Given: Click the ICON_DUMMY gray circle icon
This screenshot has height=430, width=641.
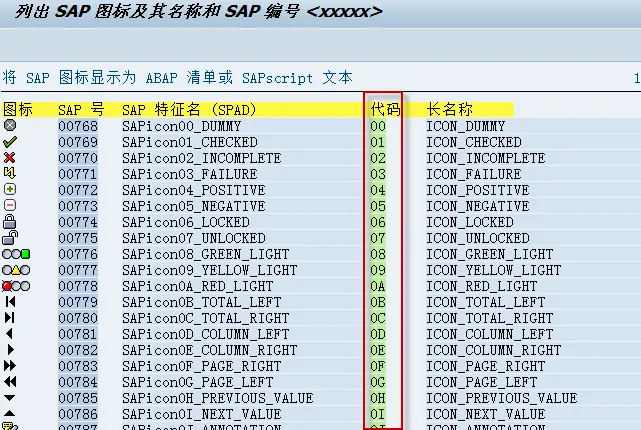Looking at the screenshot, I should 10,125.
